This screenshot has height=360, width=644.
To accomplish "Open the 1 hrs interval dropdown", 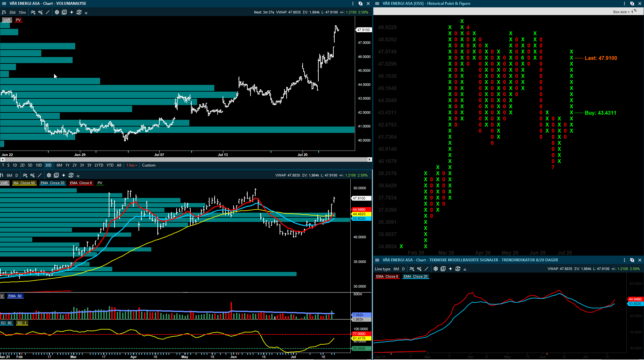I will [x=131, y=165].
